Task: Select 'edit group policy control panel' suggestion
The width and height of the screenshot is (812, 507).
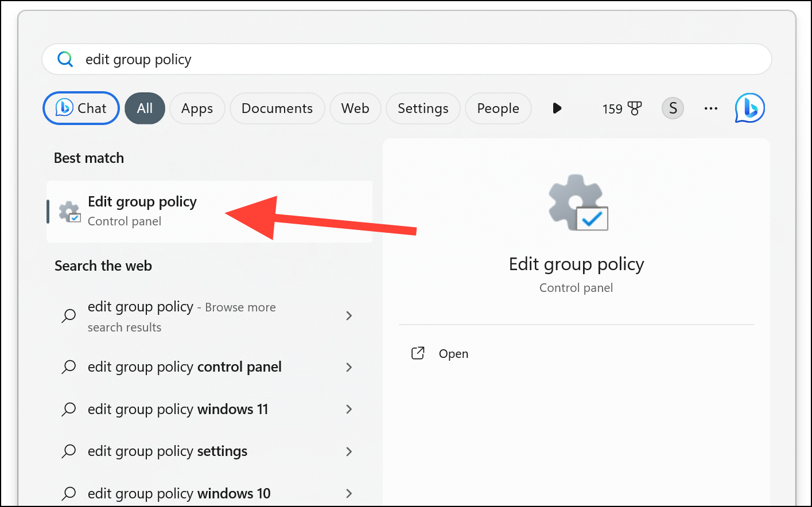Action: point(209,367)
